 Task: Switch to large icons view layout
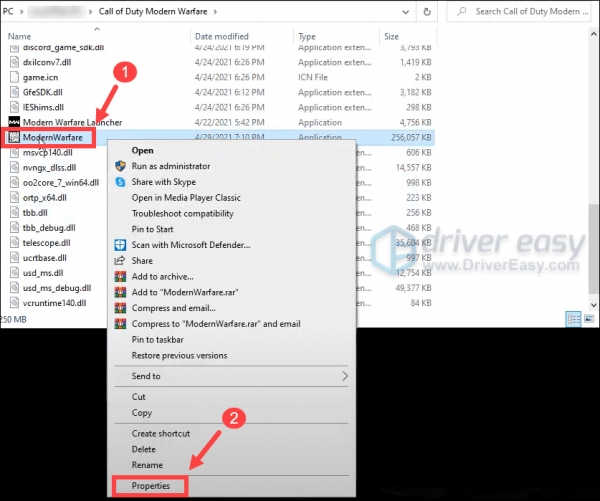coord(589,319)
